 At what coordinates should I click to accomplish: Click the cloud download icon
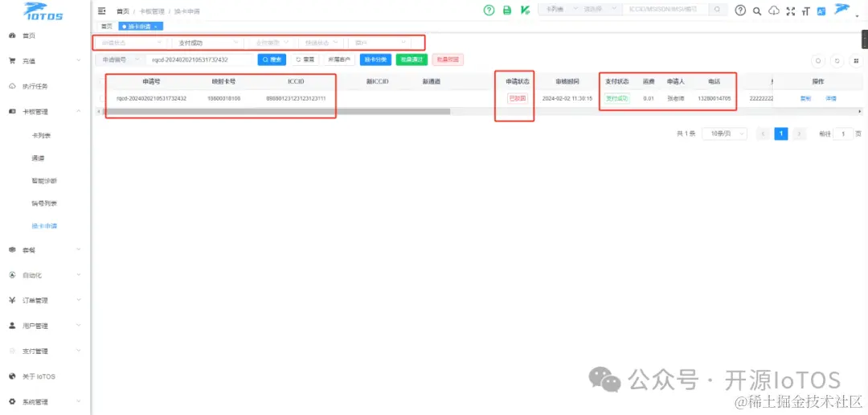pyautogui.click(x=774, y=10)
